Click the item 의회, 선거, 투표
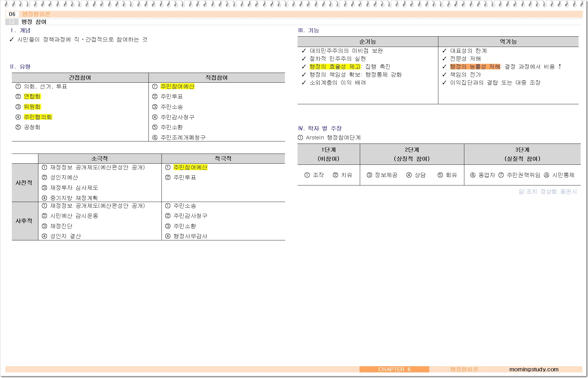This screenshot has width=588, height=378. [x=45, y=87]
